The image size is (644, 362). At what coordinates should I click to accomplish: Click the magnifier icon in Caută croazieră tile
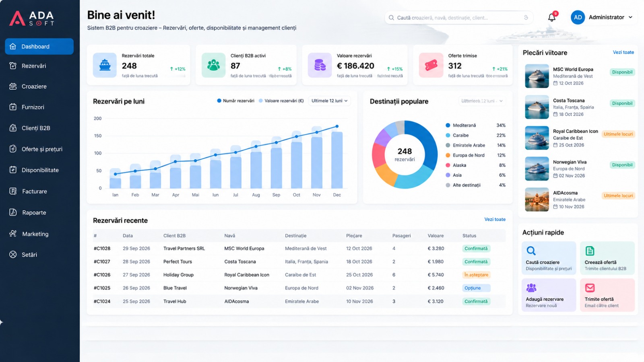click(531, 251)
